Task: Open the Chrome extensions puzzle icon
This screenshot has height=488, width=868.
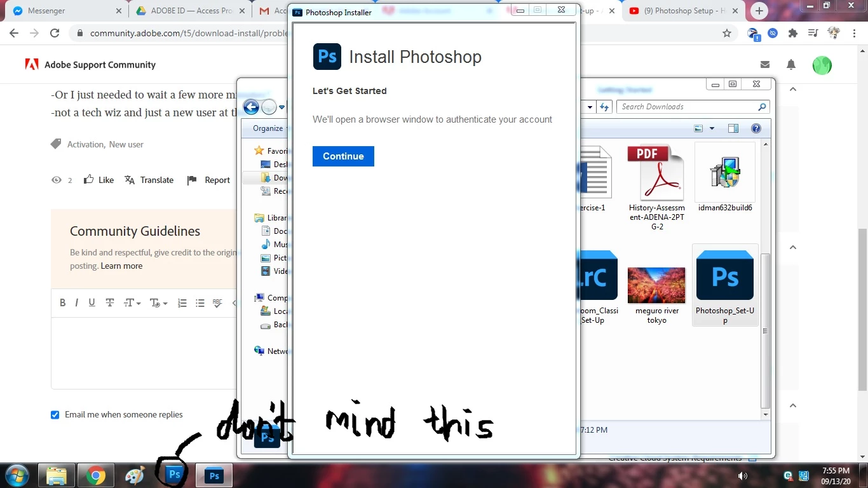Action: click(792, 33)
